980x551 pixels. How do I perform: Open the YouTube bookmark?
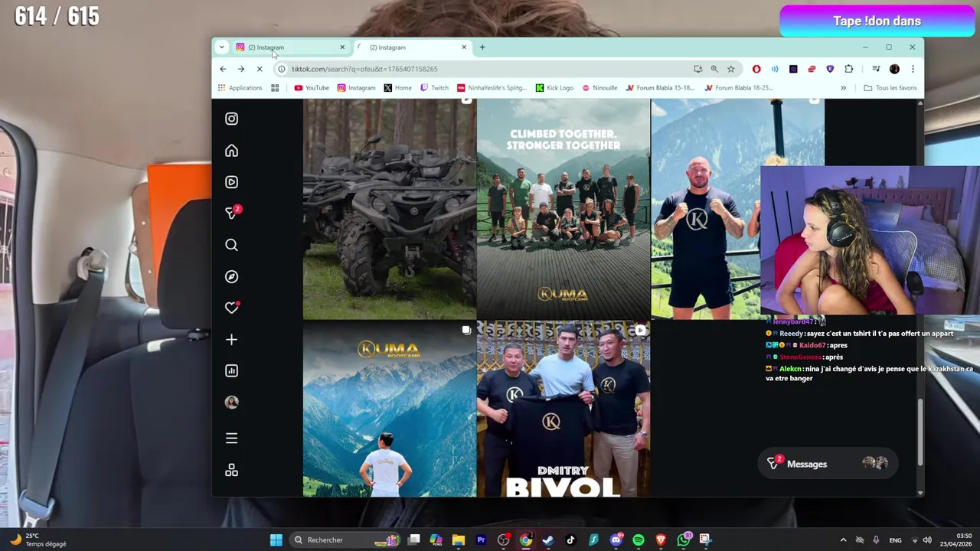point(312,88)
